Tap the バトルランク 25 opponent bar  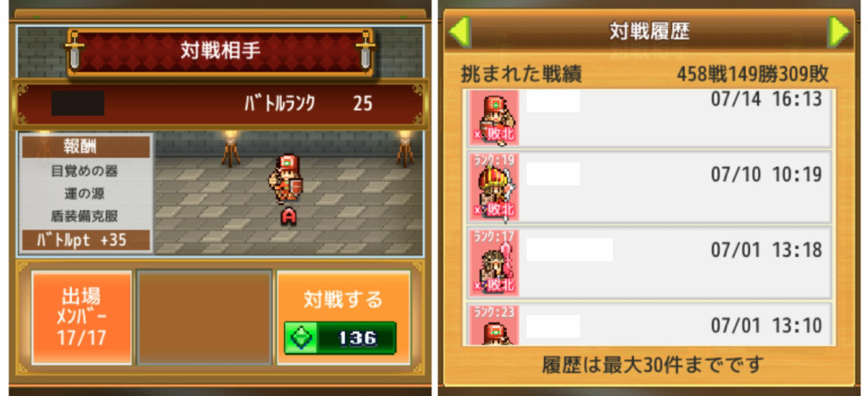pyautogui.click(x=220, y=103)
